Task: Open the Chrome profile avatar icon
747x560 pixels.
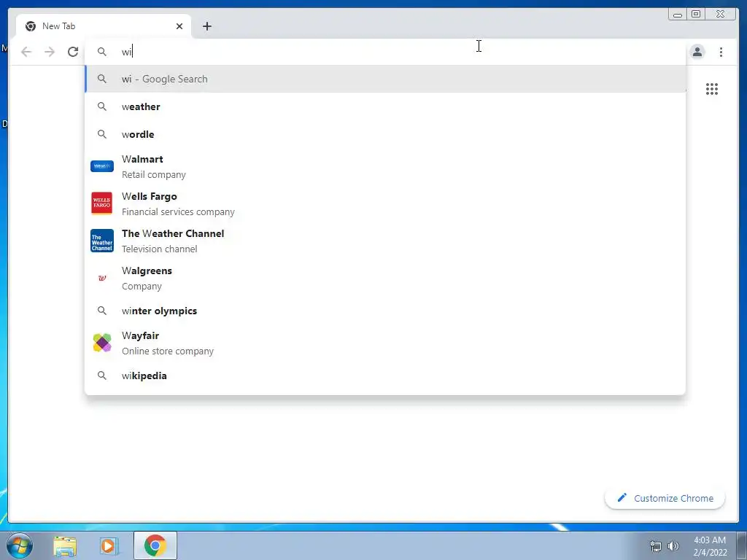Action: pos(697,52)
